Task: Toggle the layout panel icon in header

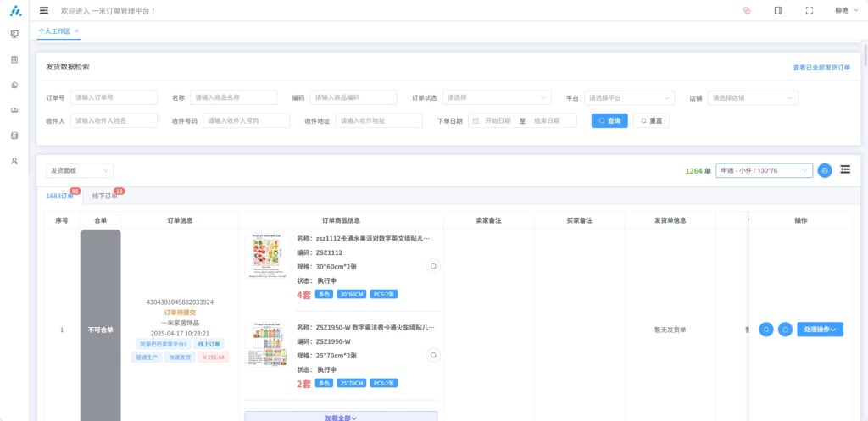Action: [778, 10]
